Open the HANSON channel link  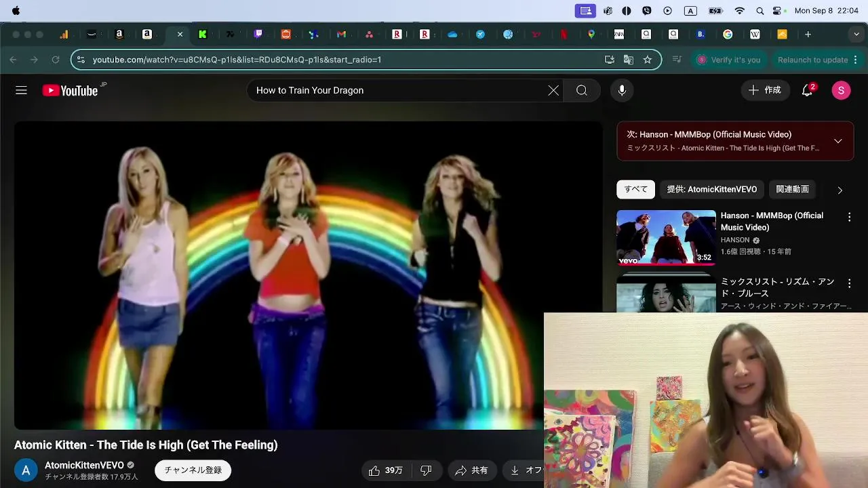pos(735,240)
